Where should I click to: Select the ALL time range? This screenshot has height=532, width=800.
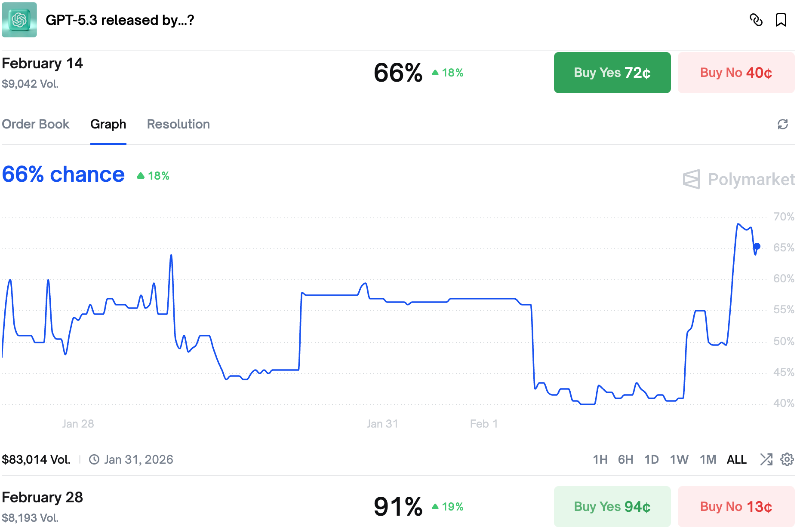click(736, 459)
